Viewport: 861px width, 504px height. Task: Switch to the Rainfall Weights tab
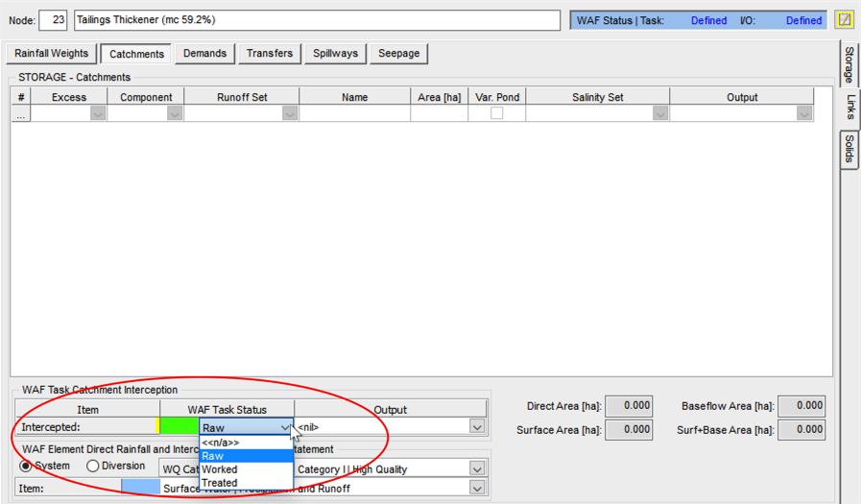(x=51, y=54)
